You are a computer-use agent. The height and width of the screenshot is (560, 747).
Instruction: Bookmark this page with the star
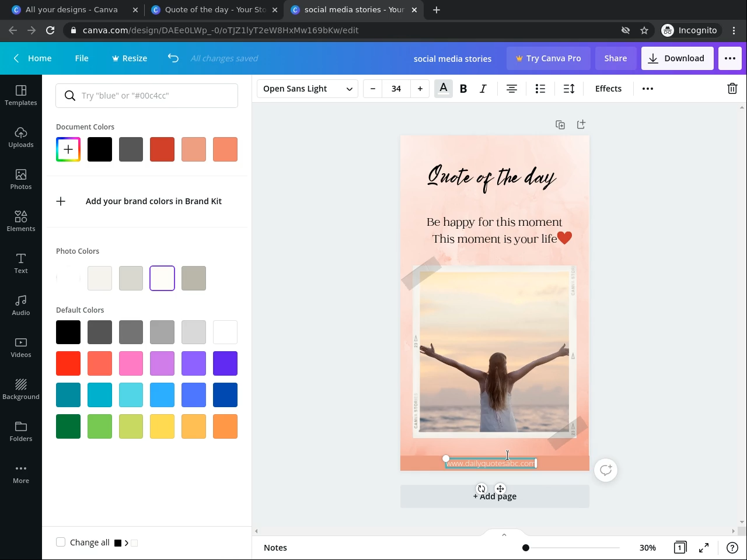644,30
